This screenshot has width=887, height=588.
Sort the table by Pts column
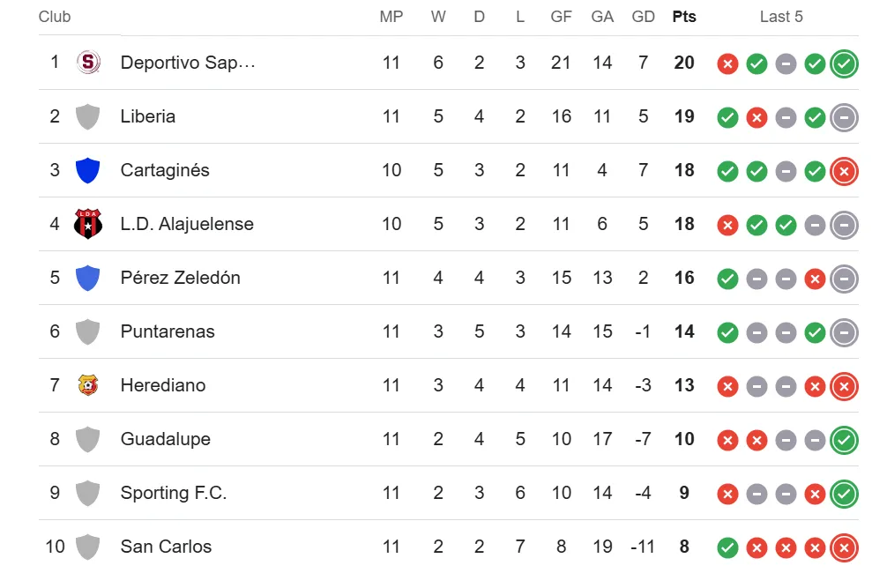click(x=684, y=16)
